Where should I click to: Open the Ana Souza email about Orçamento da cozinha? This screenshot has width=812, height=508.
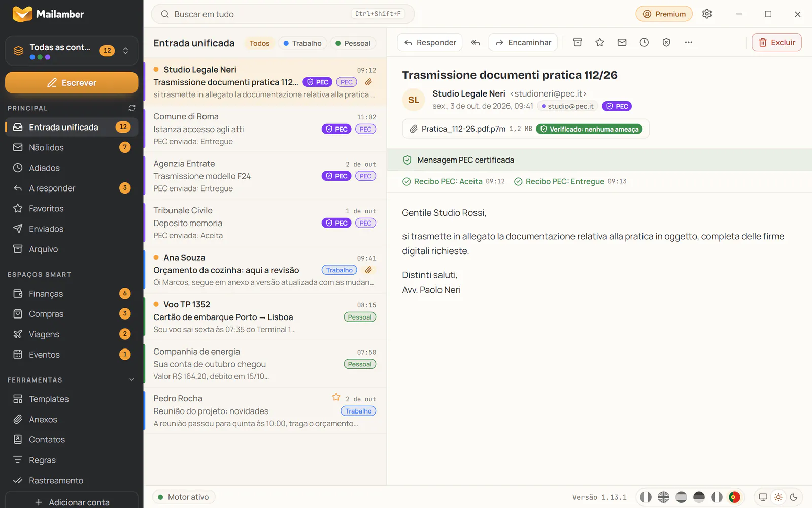[x=265, y=270]
